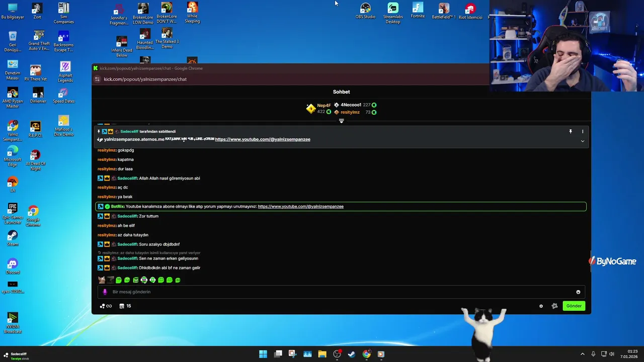Viewport: 644px width, 362px height.
Task: Select the Fortnite desktop icon
Action: (x=418, y=11)
